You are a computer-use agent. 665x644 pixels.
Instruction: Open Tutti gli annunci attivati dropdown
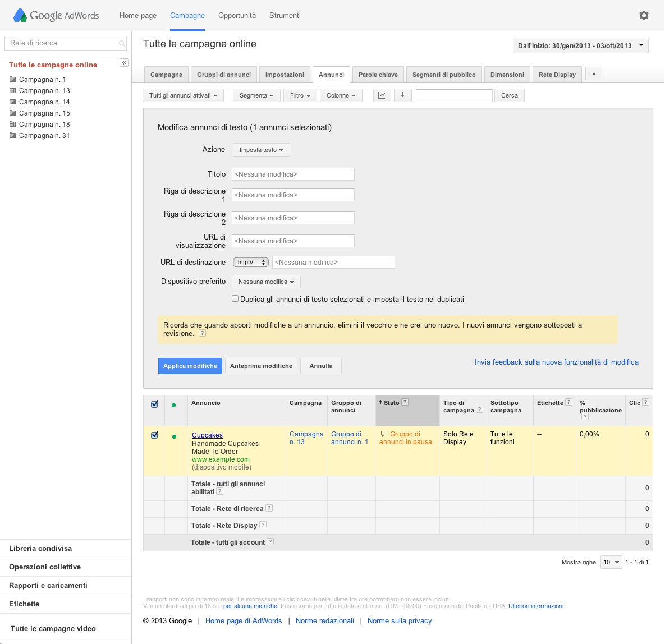(x=183, y=95)
